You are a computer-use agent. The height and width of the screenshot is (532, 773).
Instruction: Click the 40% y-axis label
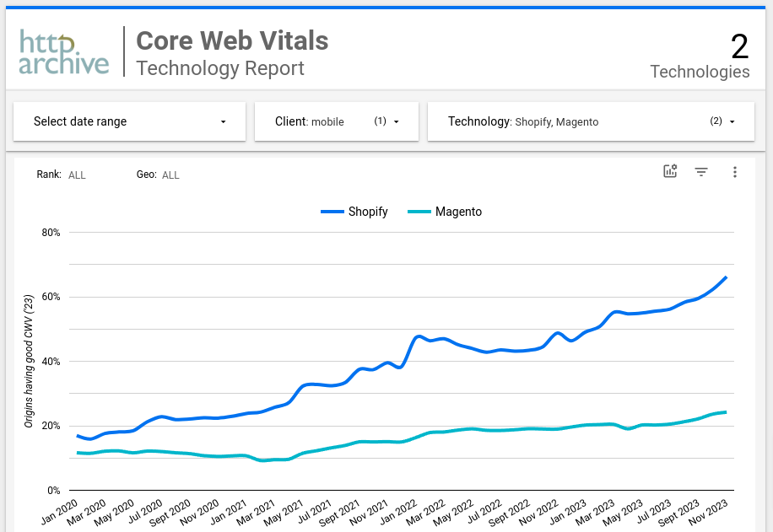[x=51, y=362]
